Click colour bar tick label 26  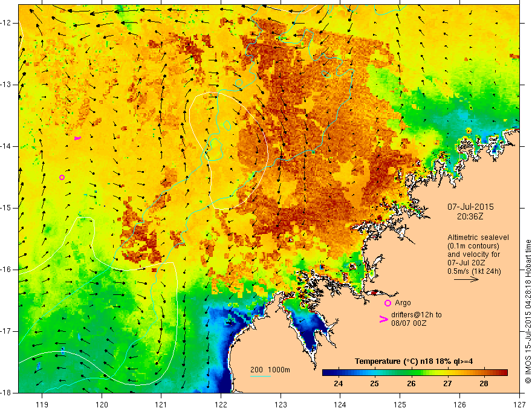411,384
